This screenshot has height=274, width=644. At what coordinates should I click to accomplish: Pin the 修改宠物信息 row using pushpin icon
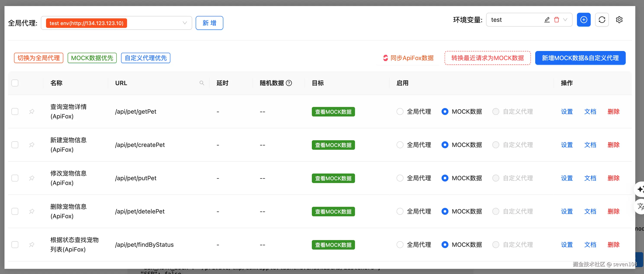coord(32,178)
